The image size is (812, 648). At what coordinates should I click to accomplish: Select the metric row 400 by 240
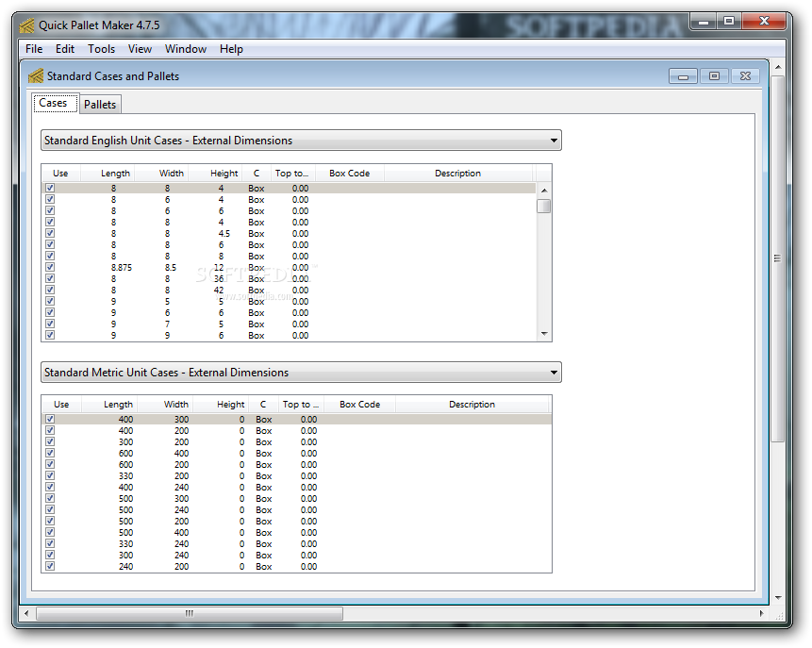pyautogui.click(x=297, y=487)
